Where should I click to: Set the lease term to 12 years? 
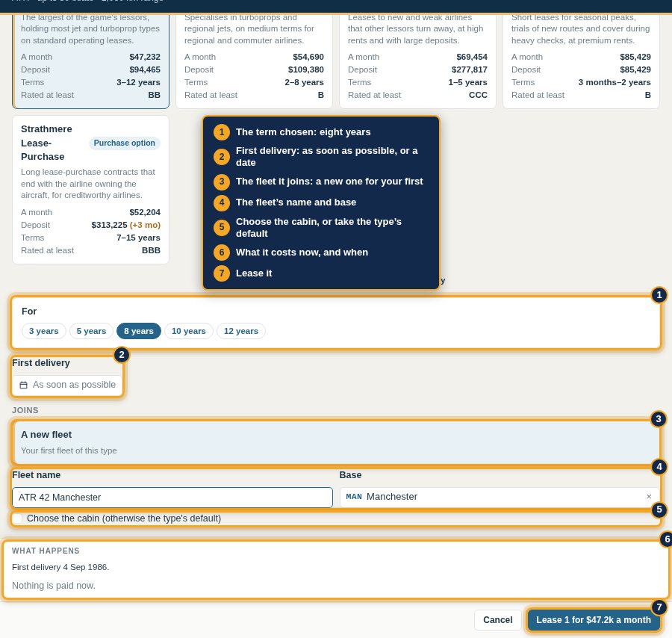point(241,331)
